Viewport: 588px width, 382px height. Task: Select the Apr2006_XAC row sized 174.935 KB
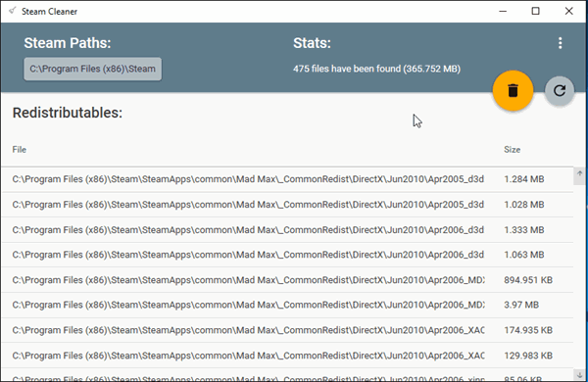pyautogui.click(x=287, y=330)
